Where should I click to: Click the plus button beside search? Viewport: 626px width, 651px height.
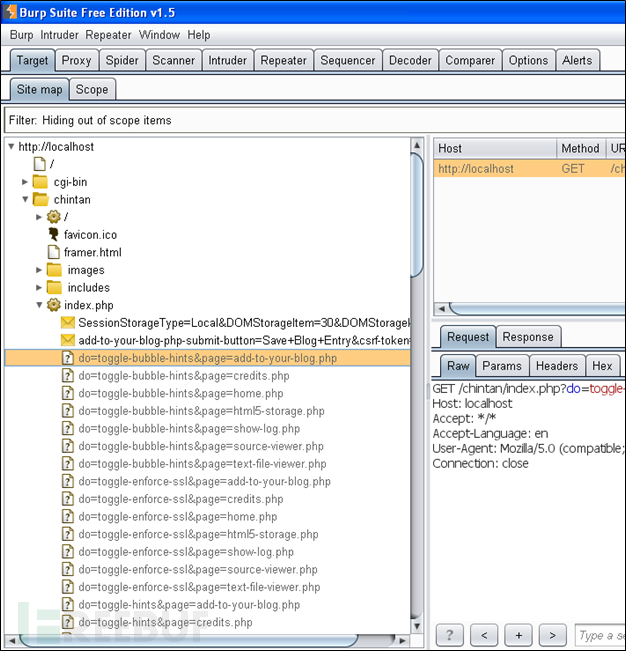[518, 635]
